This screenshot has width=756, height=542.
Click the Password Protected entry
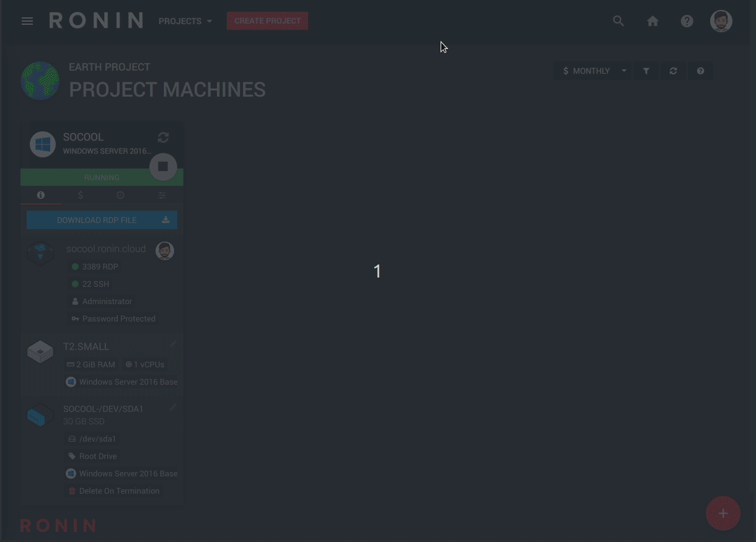tap(113, 319)
